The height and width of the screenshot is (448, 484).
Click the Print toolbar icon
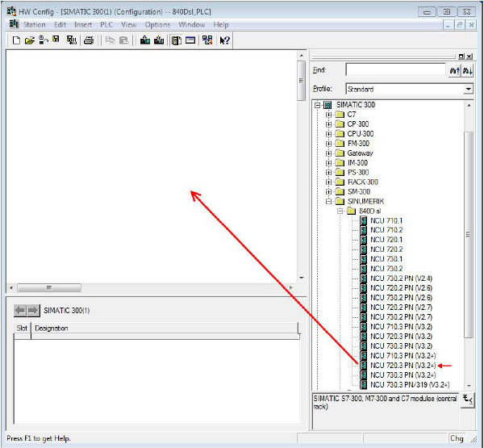point(89,40)
